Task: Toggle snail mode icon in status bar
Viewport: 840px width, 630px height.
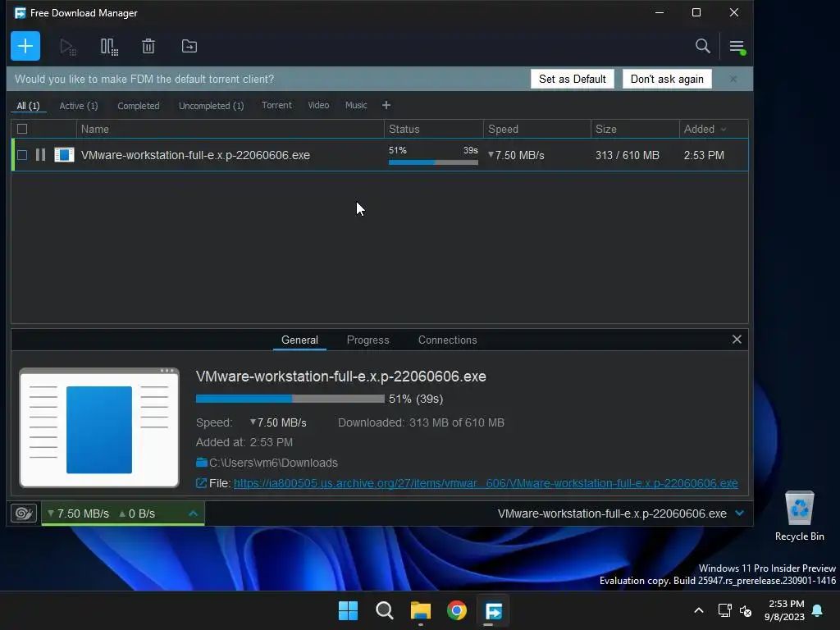Action: coord(24,514)
